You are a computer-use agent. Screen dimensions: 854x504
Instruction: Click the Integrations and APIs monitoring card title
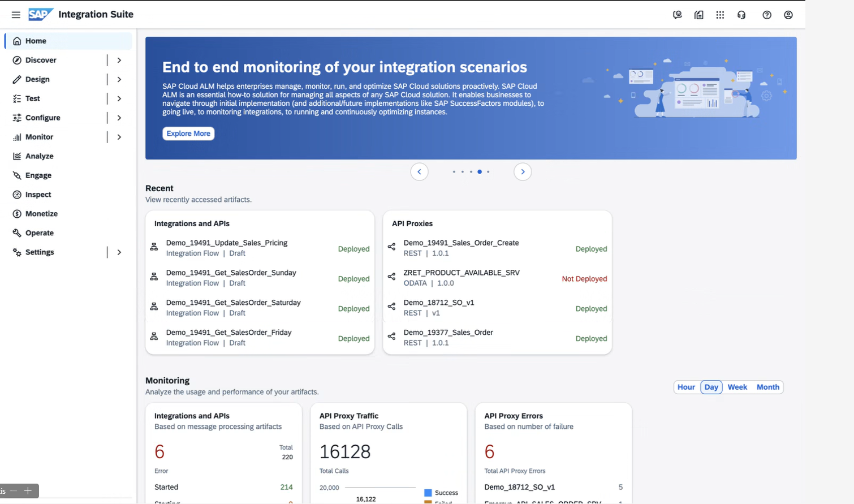192,416
